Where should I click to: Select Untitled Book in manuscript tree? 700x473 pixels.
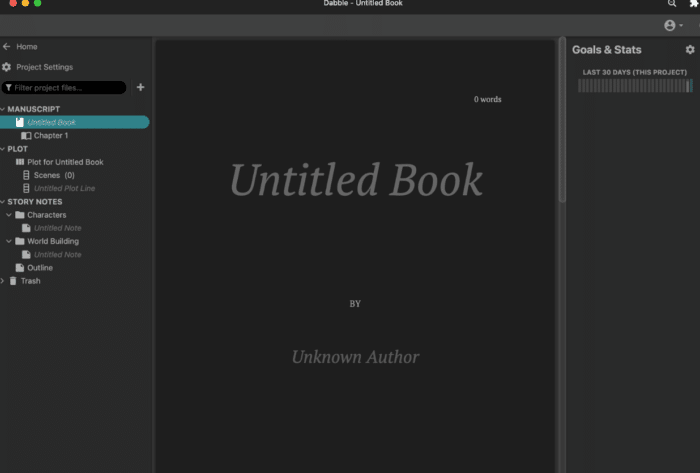[x=75, y=122]
